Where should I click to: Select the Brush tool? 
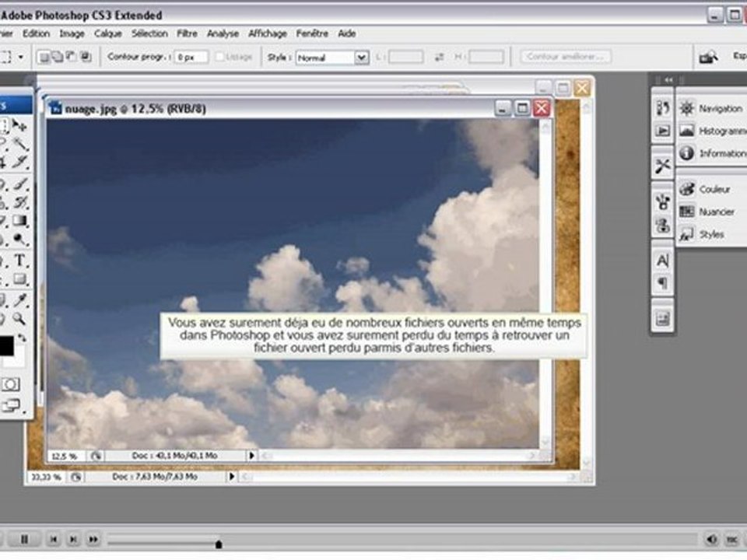click(x=19, y=184)
